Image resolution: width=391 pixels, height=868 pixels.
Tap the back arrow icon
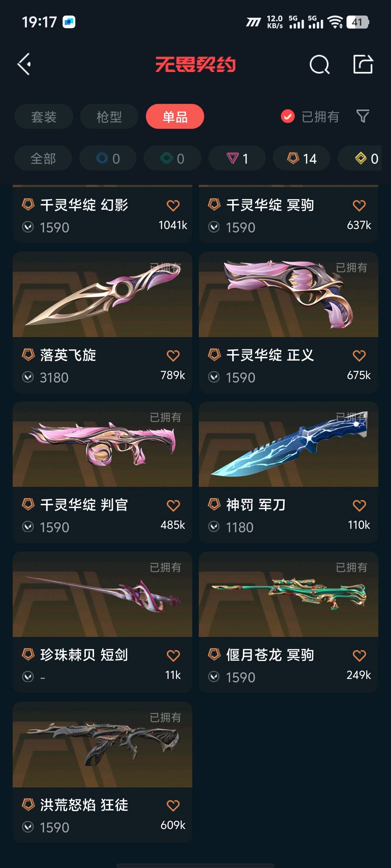[24, 64]
